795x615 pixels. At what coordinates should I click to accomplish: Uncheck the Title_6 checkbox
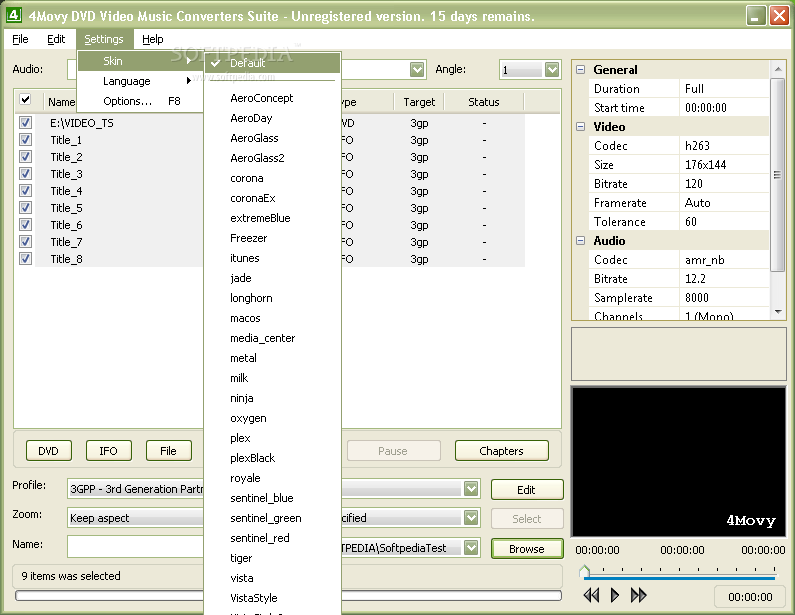25,225
